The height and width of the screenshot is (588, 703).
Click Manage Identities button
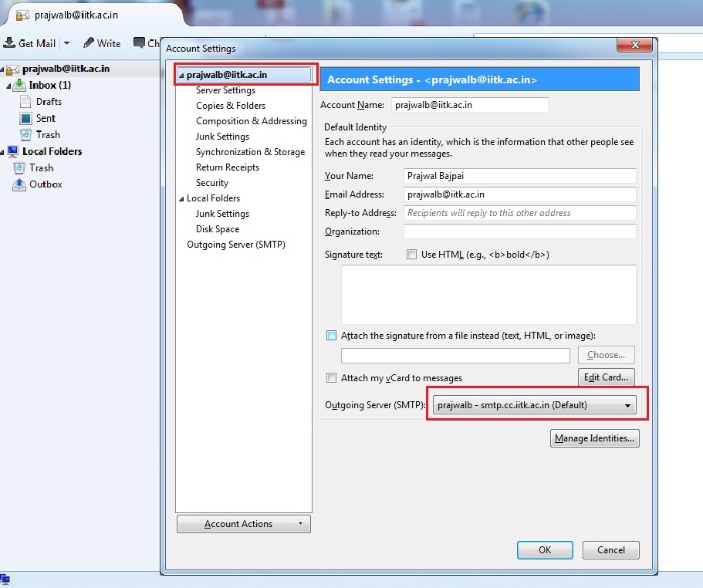594,438
